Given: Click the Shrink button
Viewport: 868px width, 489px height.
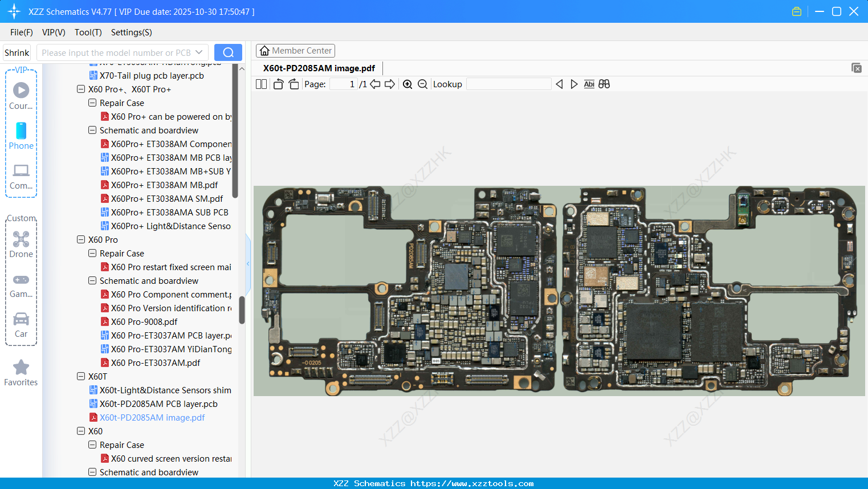Looking at the screenshot, I should 17,52.
